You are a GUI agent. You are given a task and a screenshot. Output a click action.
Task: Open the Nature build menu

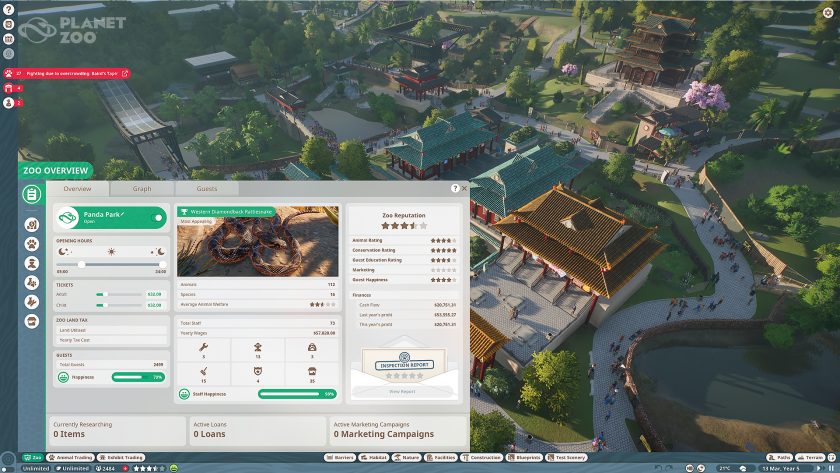point(407,457)
